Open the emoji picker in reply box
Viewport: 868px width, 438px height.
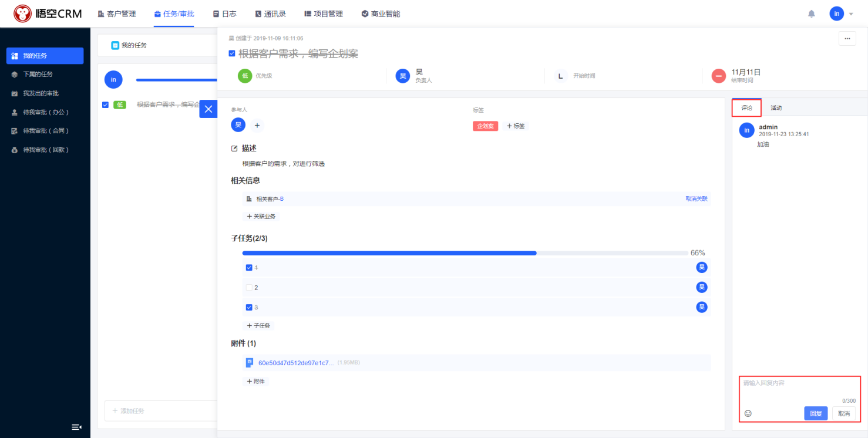point(748,413)
